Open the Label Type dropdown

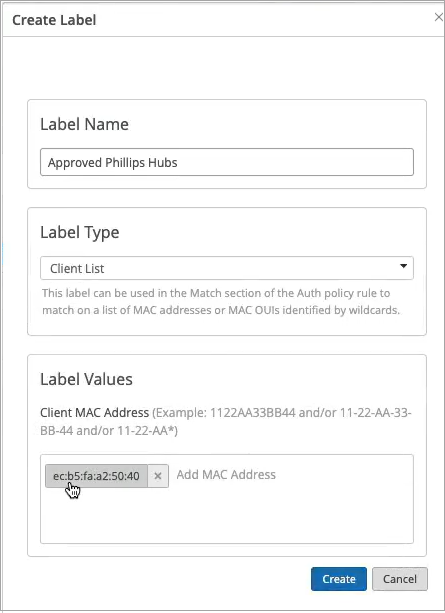coord(227,268)
